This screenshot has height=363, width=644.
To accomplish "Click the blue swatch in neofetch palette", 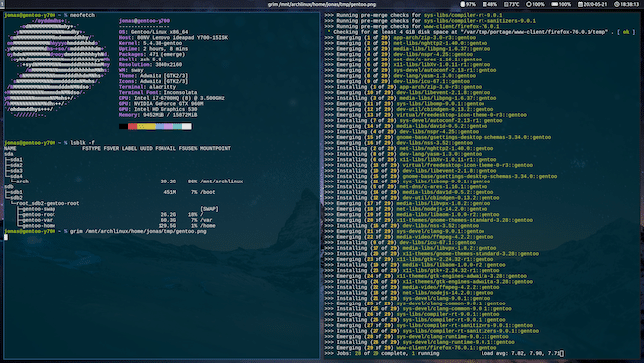I will 160,126.
